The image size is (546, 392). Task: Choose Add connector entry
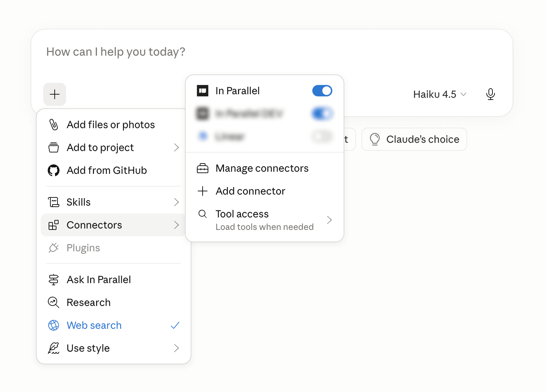(264, 191)
